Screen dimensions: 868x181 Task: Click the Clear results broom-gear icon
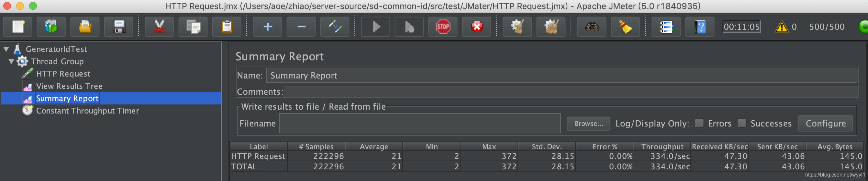pyautogui.click(x=517, y=27)
